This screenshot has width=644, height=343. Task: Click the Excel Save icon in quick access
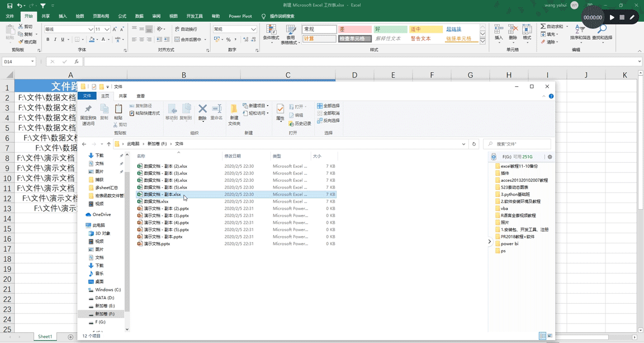tap(10, 6)
